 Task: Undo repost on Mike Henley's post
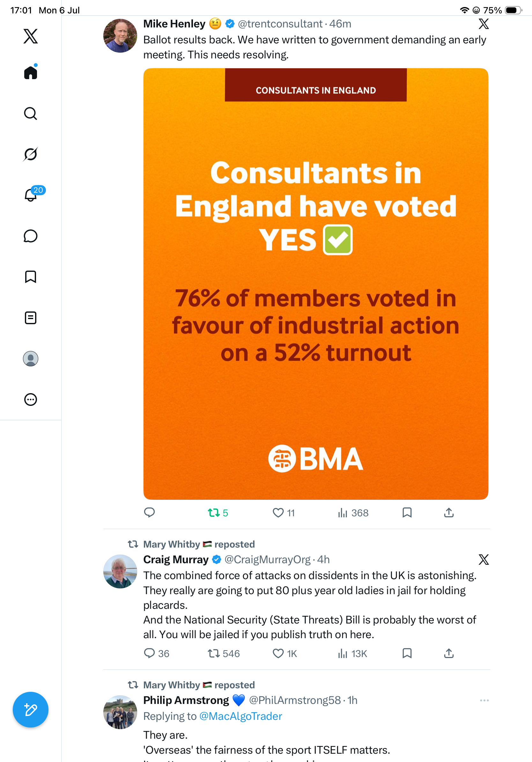point(218,513)
